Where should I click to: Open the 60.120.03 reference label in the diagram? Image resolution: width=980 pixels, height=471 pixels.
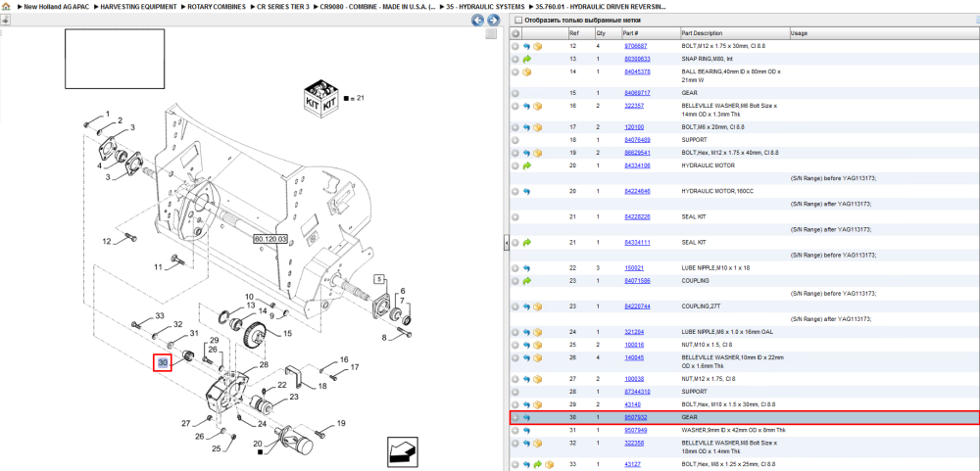270,239
